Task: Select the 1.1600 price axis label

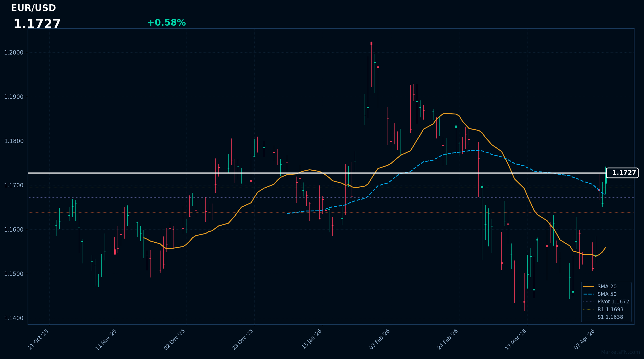Action: [x=14, y=230]
